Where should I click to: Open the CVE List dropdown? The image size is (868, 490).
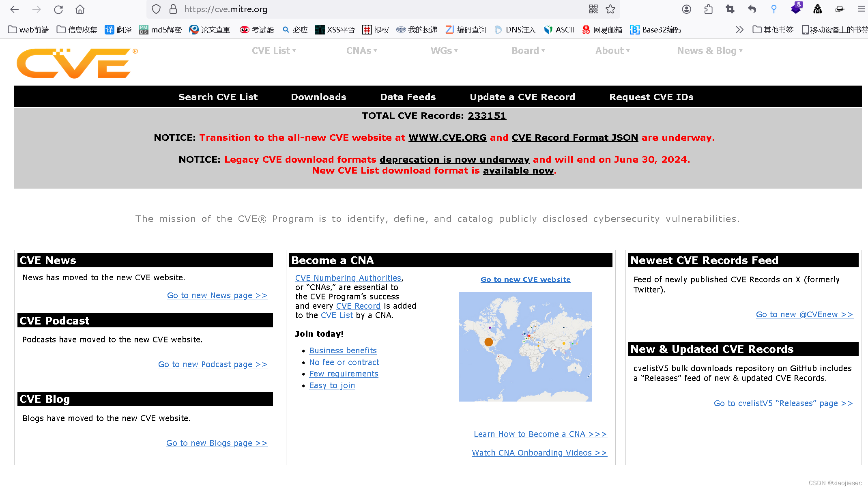273,50
